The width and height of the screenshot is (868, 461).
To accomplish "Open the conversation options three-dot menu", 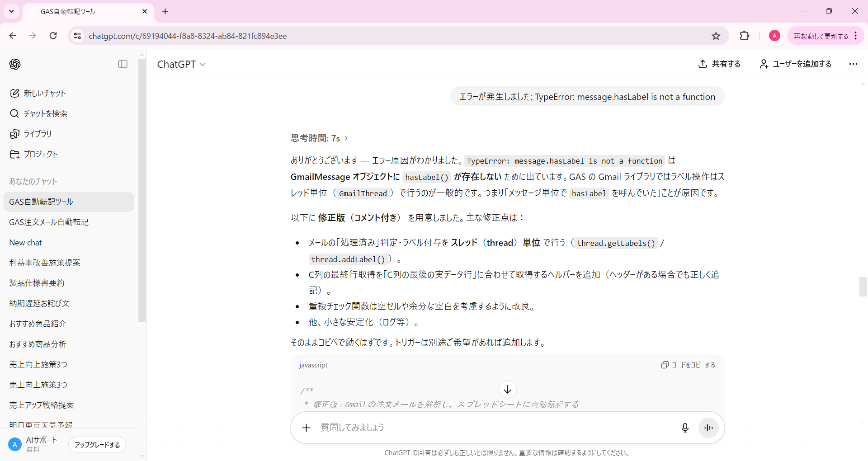I will point(853,64).
